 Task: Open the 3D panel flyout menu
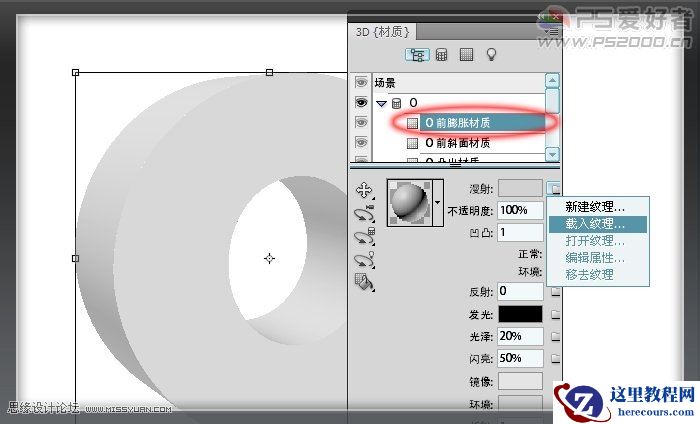[x=554, y=32]
